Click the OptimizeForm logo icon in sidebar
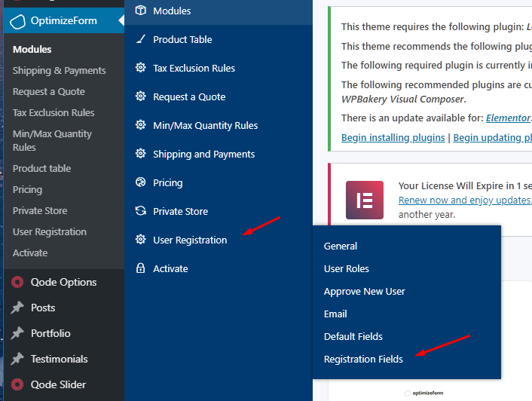This screenshot has width=532, height=401. point(17,21)
